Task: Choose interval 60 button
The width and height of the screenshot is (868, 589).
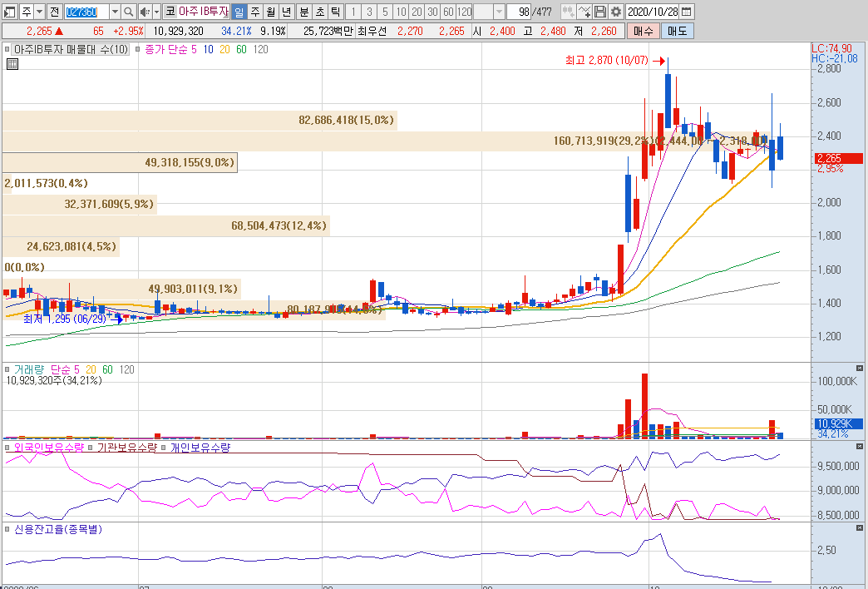Action: (448, 12)
